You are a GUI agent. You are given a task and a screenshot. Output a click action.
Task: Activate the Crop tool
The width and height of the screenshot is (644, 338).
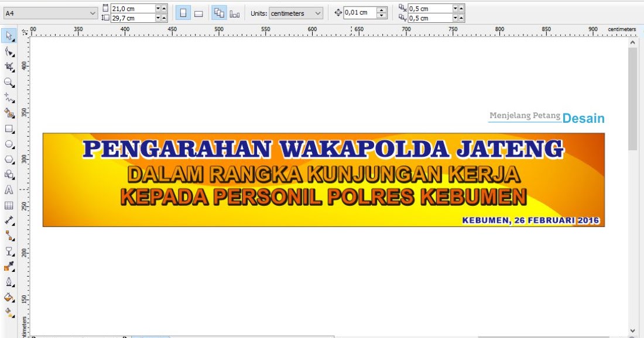pyautogui.click(x=8, y=65)
